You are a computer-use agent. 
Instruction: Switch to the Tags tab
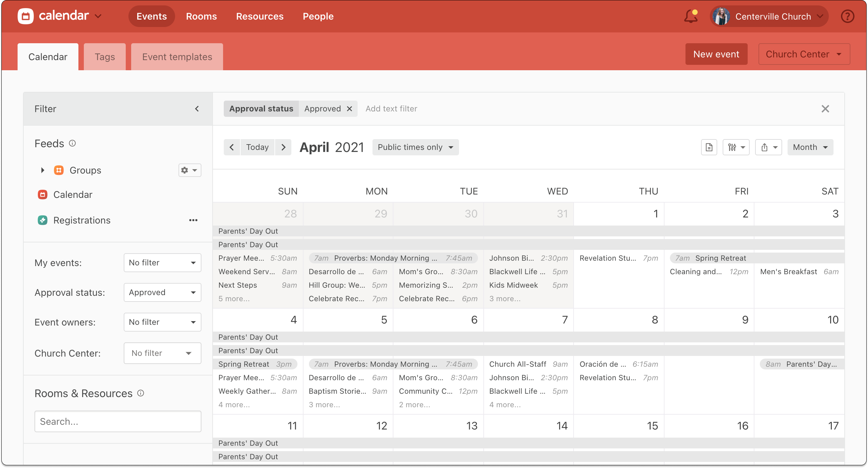pos(104,56)
